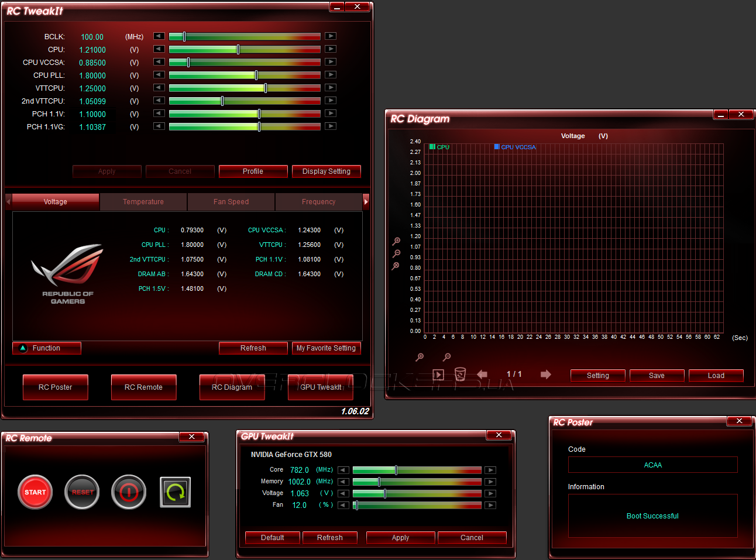Lower GPU Voltage with its left arrow
Image resolution: width=756 pixels, height=560 pixels.
343,493
